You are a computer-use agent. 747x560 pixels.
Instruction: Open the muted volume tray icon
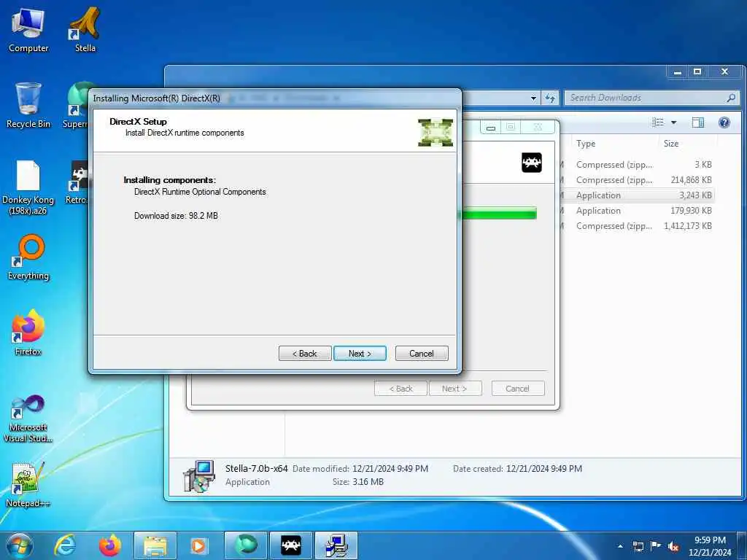tap(673, 546)
